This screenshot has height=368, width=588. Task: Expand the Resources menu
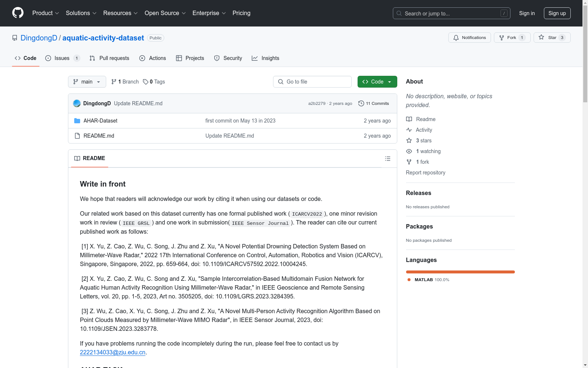[121, 13]
